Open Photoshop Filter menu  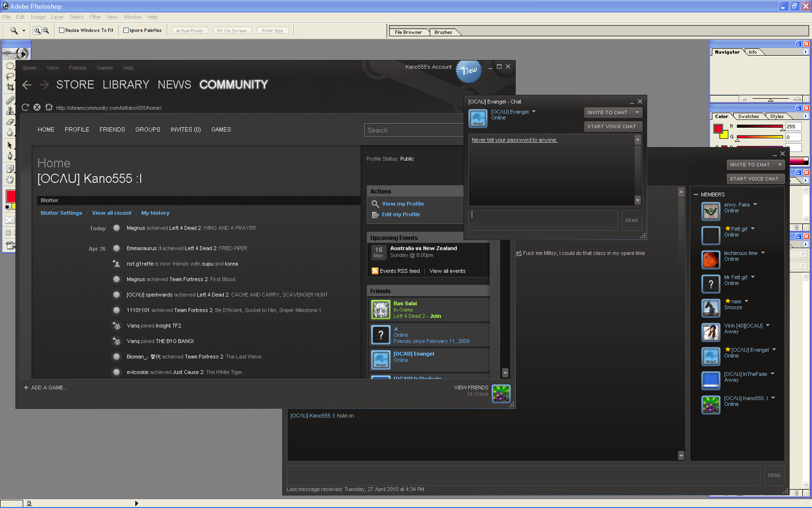tap(95, 17)
